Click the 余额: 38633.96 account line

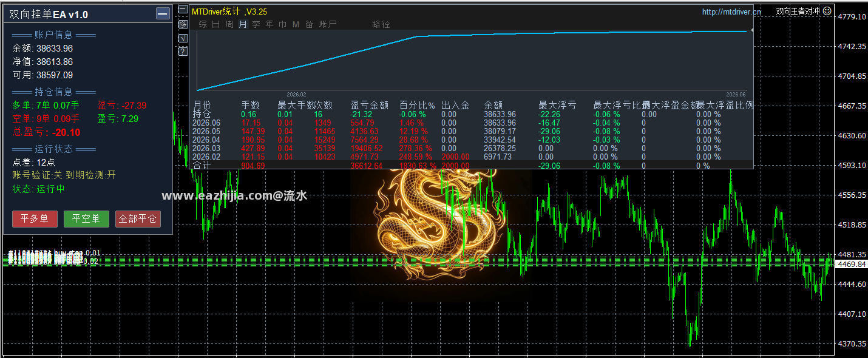[42, 49]
